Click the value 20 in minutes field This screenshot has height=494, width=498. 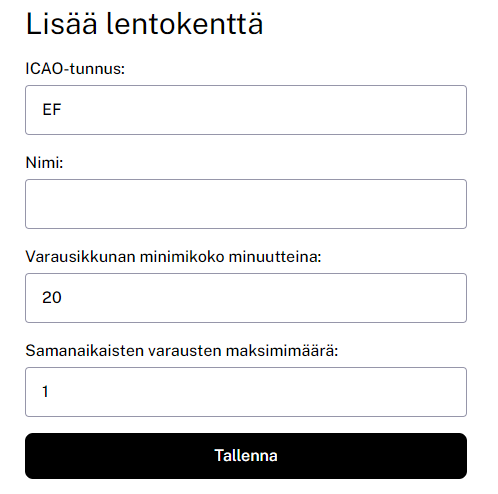coord(52,298)
